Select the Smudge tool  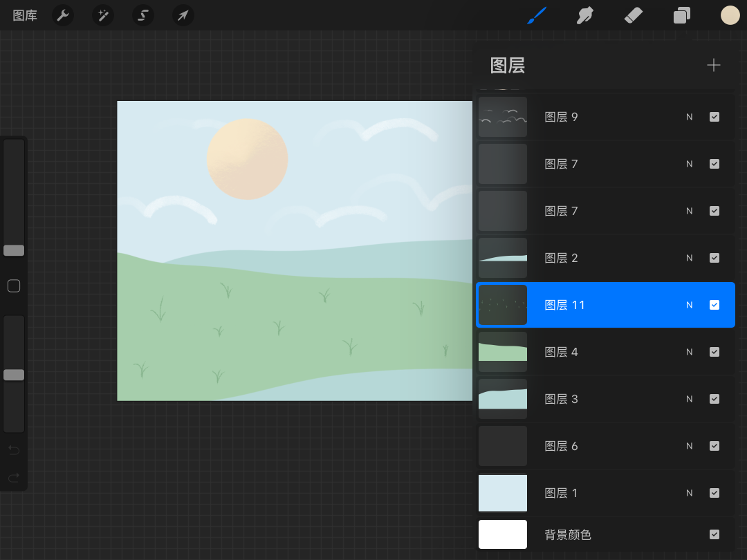(586, 15)
